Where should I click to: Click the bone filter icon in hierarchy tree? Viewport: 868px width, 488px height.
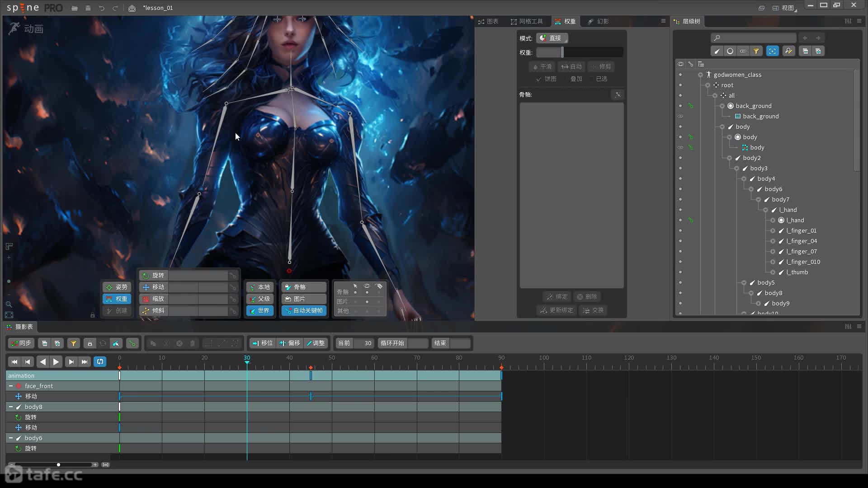[x=717, y=51]
